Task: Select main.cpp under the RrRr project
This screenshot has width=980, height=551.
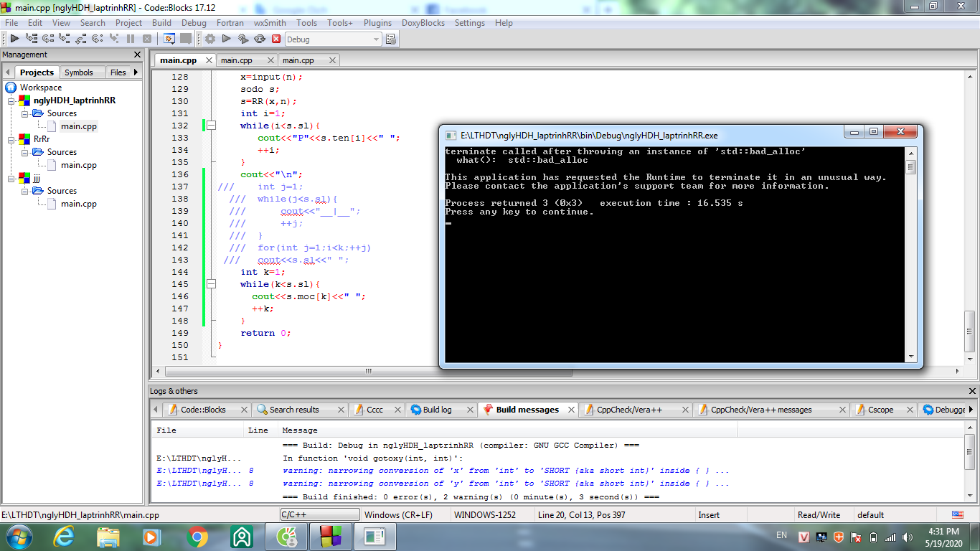Action: coord(79,165)
